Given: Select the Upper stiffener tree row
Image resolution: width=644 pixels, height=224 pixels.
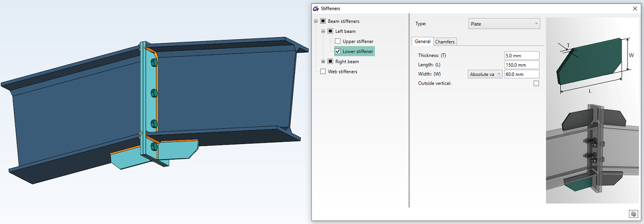Looking at the screenshot, I should [358, 42].
